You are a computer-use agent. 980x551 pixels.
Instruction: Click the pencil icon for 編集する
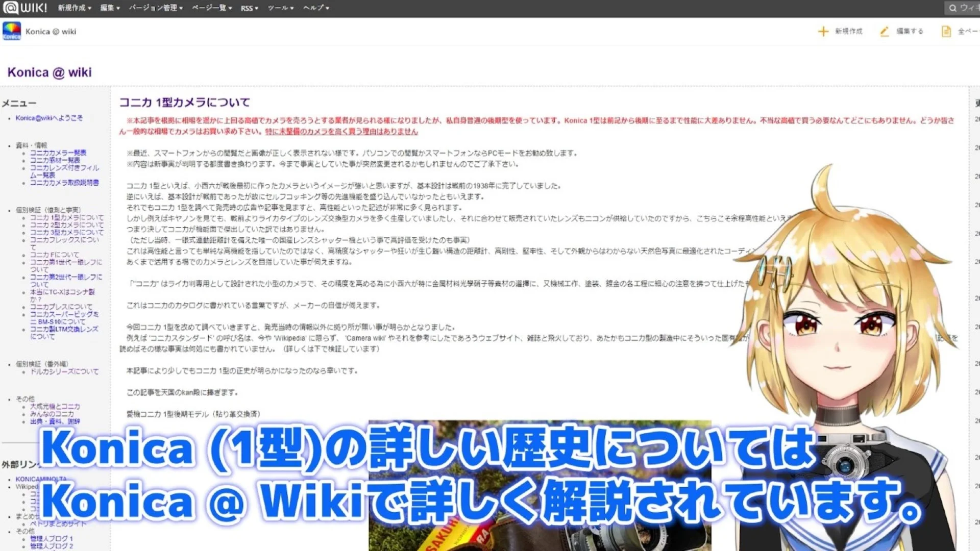click(885, 32)
